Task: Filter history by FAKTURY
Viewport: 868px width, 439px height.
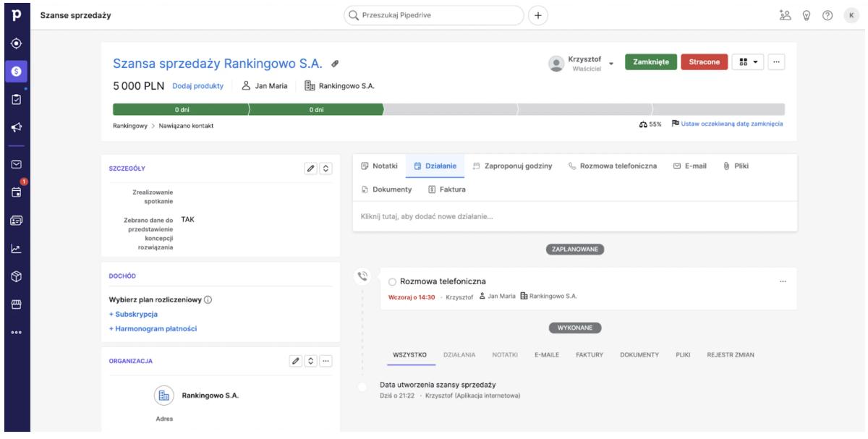Action: [x=590, y=354]
